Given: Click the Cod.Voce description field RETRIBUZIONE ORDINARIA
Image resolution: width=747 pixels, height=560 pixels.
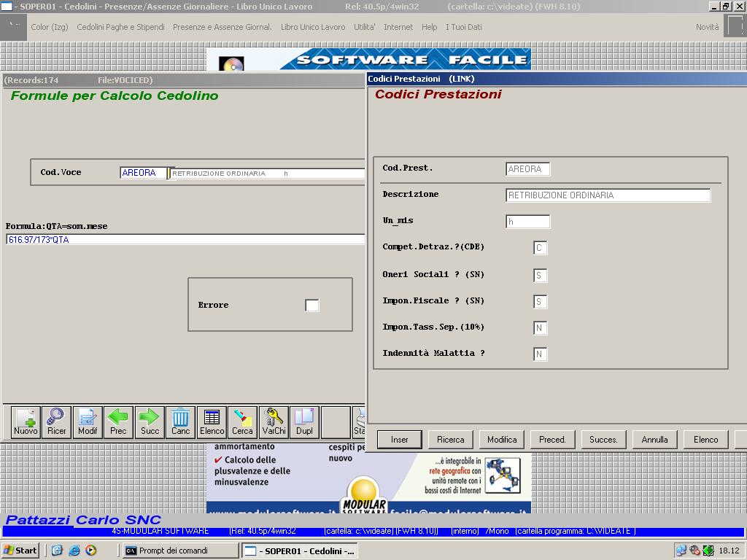Looking at the screenshot, I should tap(268, 174).
